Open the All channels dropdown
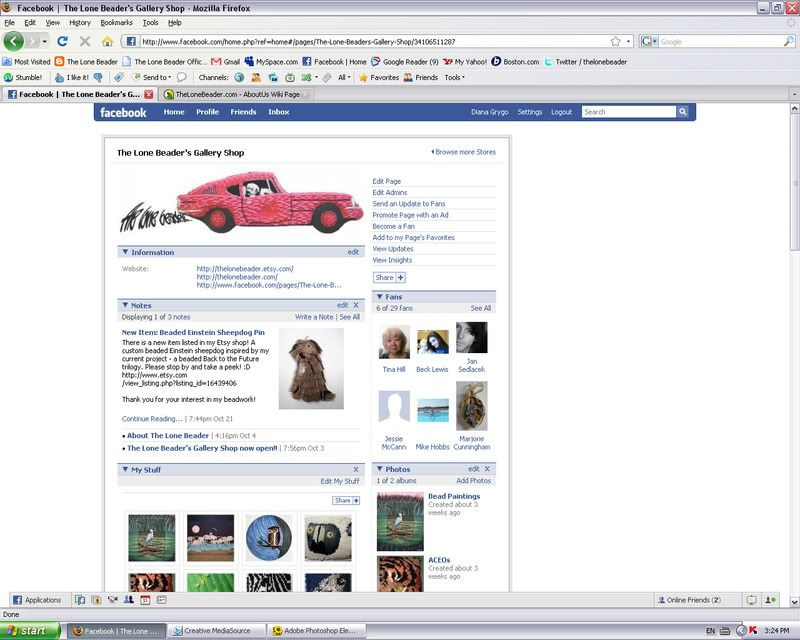The height and width of the screenshot is (640, 800). (344, 78)
